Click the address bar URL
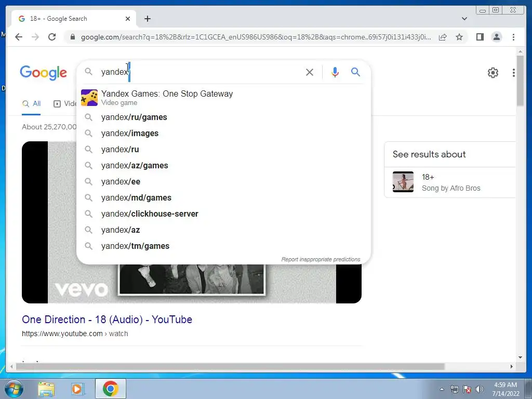The height and width of the screenshot is (399, 532). 256,37
